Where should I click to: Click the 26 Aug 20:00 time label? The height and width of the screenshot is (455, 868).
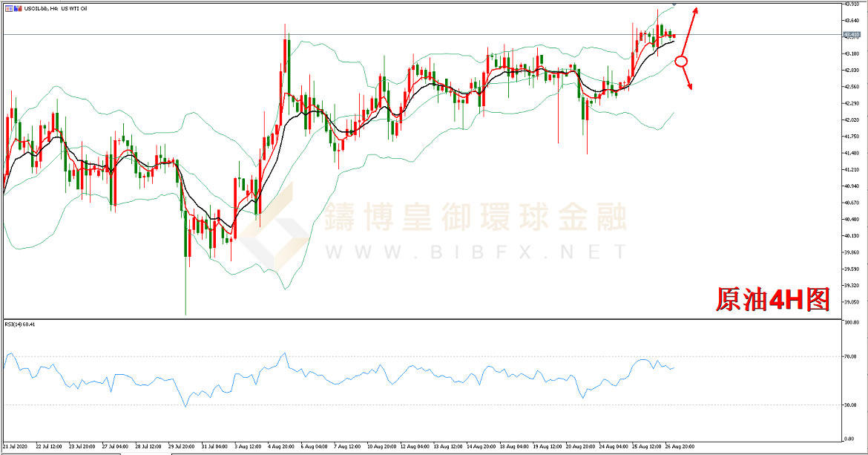pos(680,448)
